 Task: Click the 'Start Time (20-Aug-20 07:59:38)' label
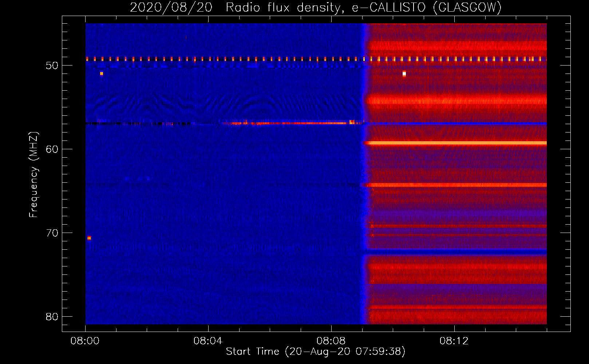click(x=316, y=352)
